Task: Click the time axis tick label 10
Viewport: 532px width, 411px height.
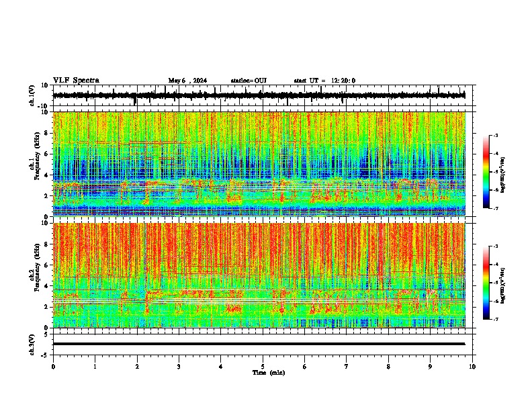Action: (472, 367)
